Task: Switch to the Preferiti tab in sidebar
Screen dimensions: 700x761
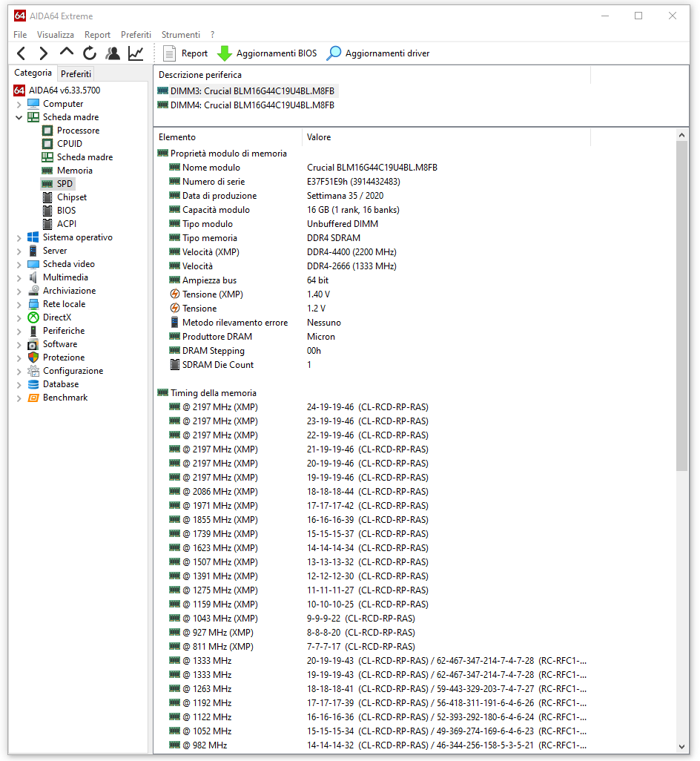Action: click(x=76, y=73)
